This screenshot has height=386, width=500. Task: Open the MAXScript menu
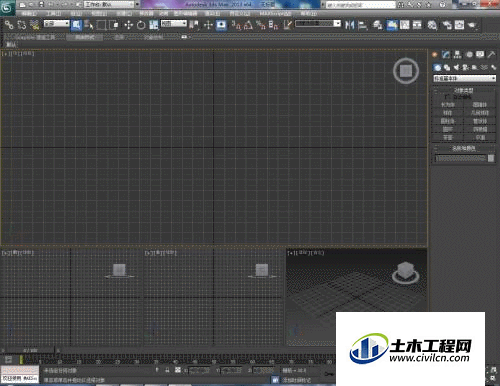tap(275, 13)
